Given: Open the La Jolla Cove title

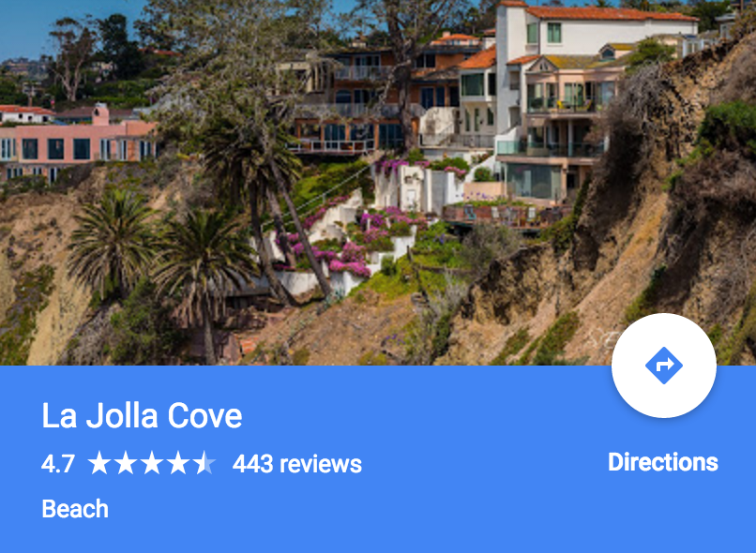Looking at the screenshot, I should point(142,415).
